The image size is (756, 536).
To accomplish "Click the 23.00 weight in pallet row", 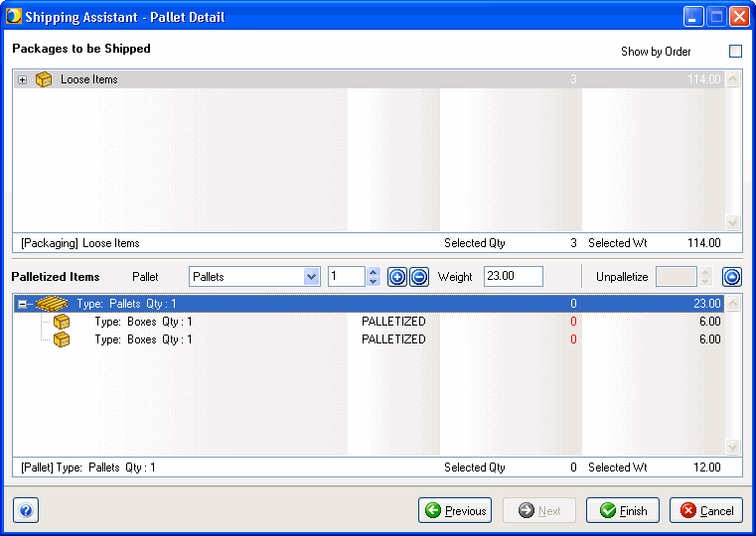I will (x=707, y=304).
